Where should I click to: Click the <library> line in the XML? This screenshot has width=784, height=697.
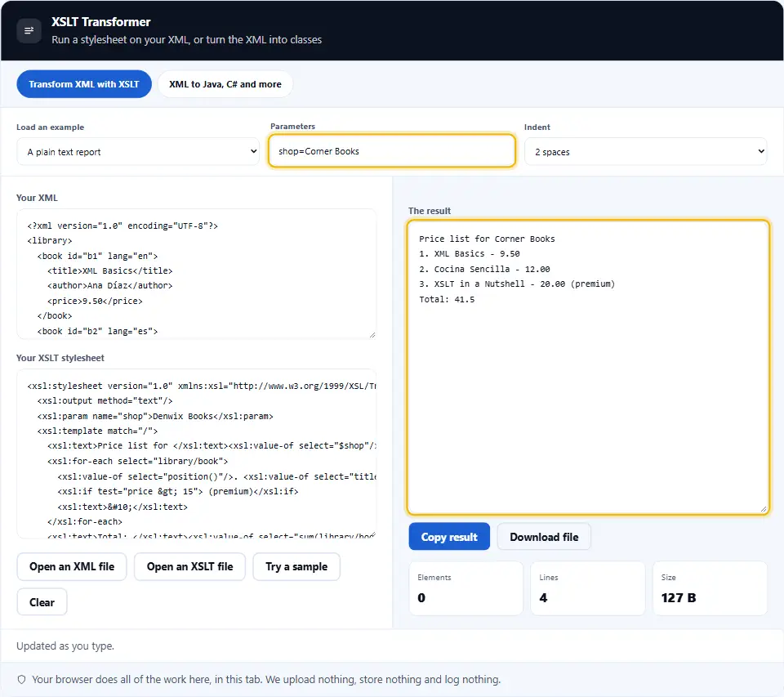[x=50, y=241]
